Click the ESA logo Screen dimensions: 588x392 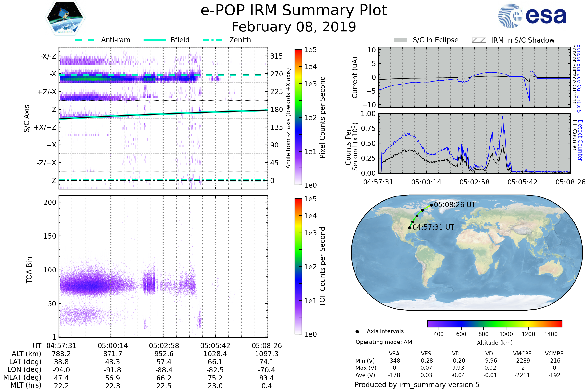tap(532, 16)
